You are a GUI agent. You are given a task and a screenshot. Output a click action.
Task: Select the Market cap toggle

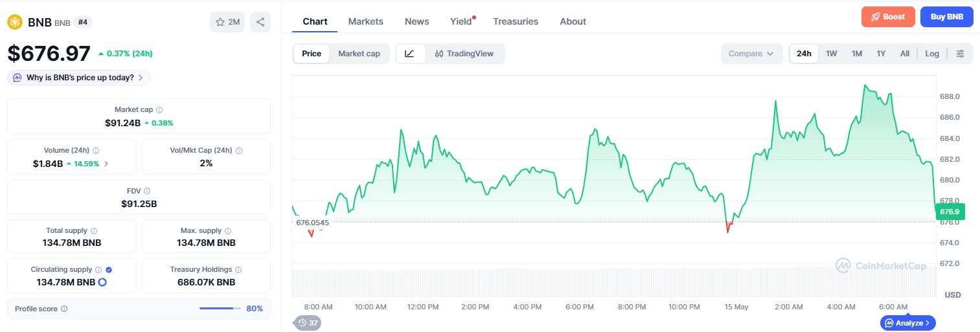point(359,54)
